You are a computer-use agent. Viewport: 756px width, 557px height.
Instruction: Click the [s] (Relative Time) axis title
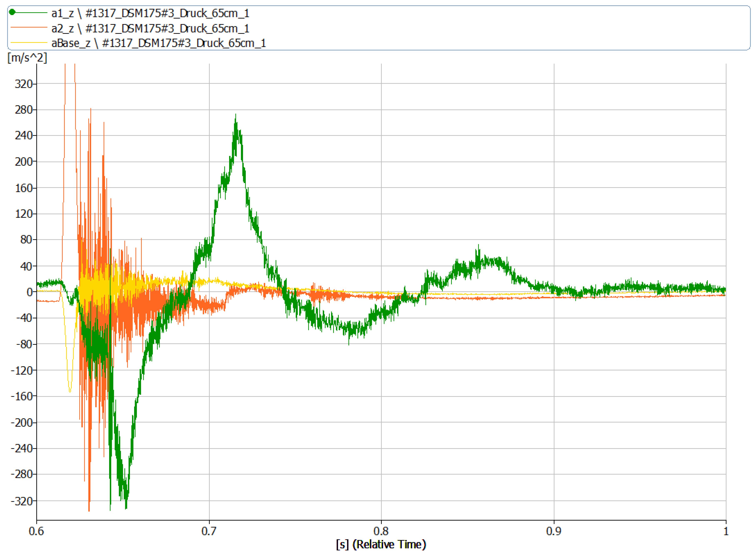tap(381, 544)
